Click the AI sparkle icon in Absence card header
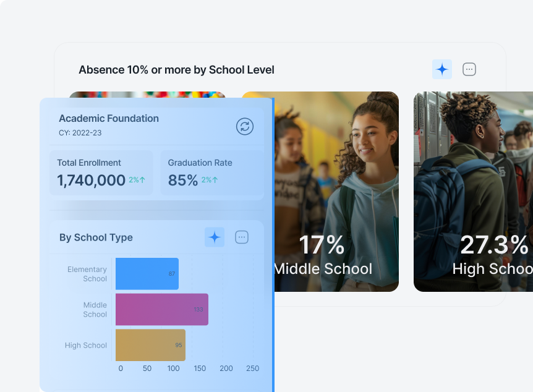This screenshot has height=392, width=533. pos(441,69)
